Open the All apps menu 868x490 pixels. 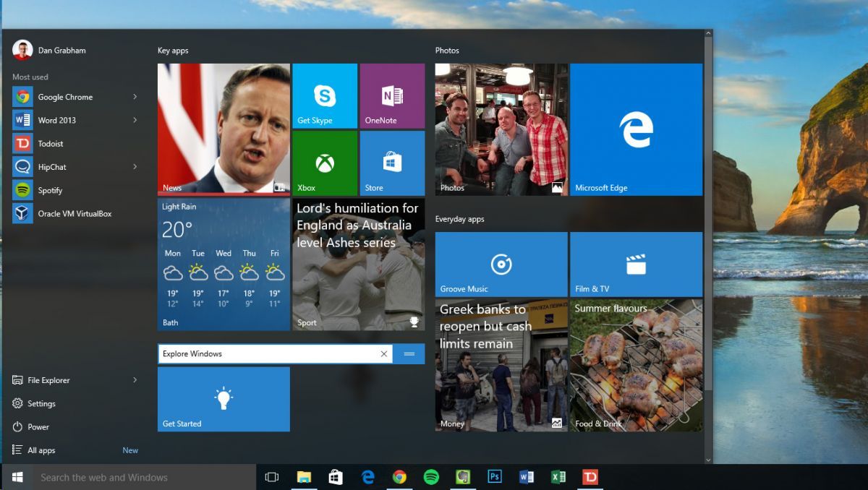[41, 450]
